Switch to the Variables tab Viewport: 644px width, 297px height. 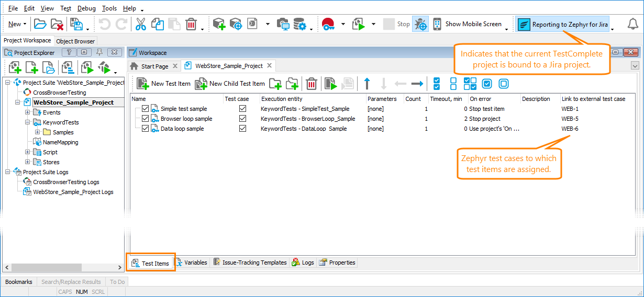pyautogui.click(x=192, y=262)
